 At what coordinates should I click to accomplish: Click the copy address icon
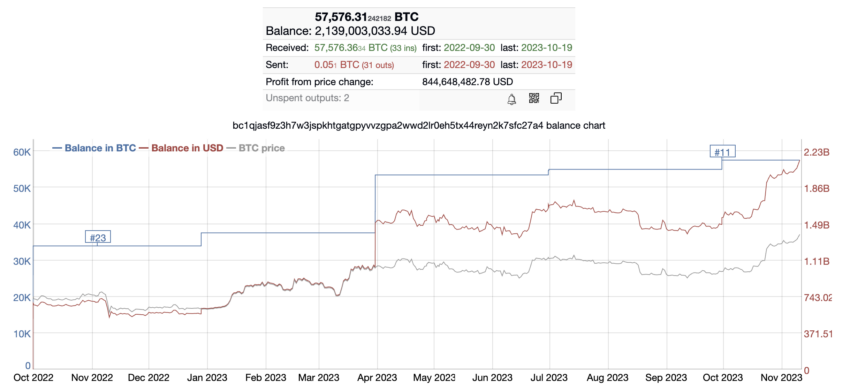[x=556, y=98]
